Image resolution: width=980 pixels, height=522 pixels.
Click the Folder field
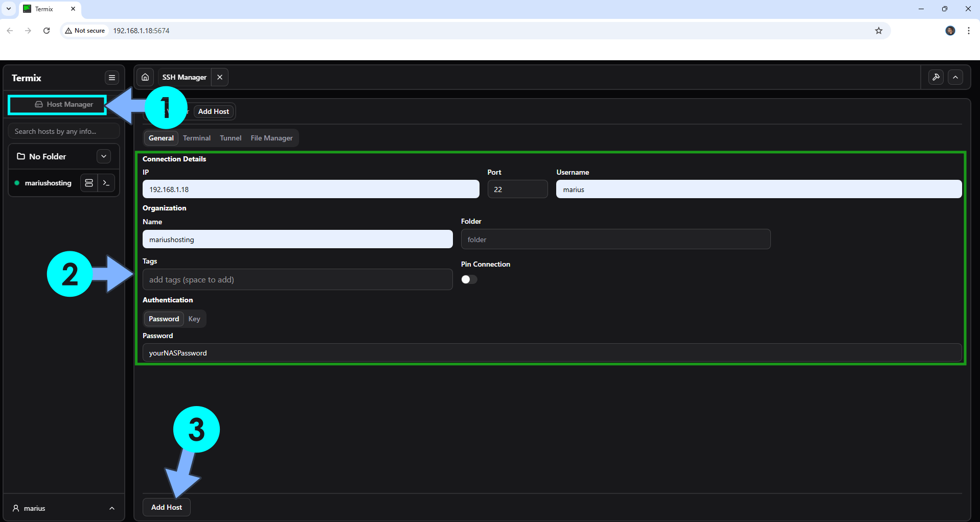[616, 239]
